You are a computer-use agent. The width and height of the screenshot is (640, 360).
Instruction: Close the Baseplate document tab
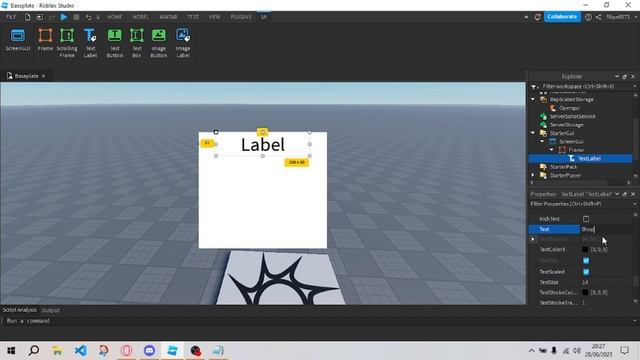[43, 76]
